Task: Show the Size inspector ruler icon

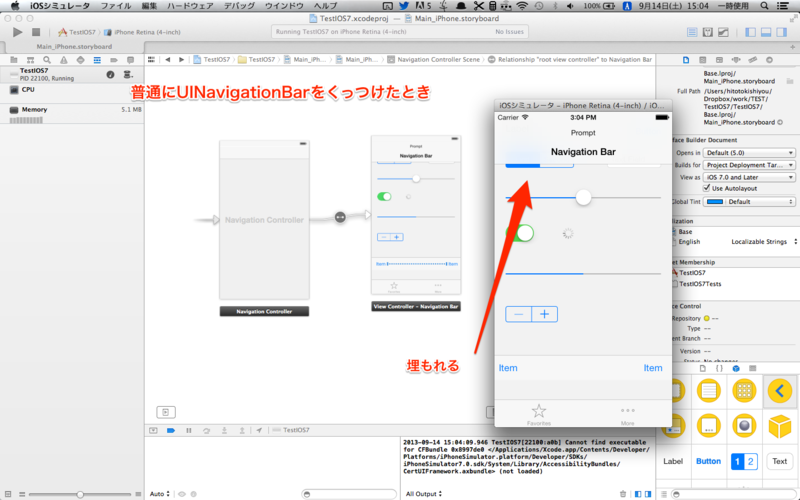Action: [753, 60]
